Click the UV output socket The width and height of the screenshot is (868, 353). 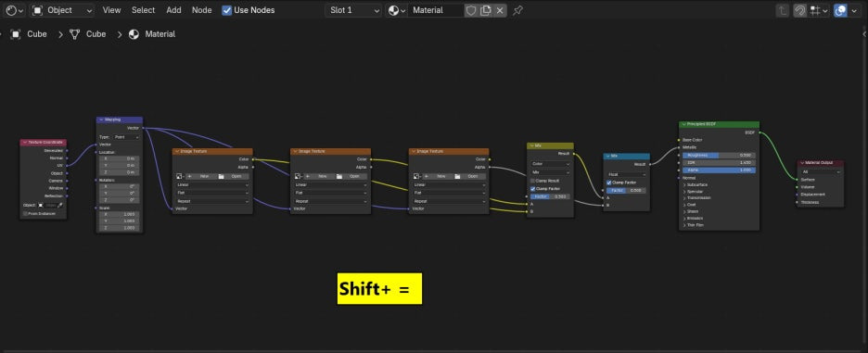coord(67,166)
